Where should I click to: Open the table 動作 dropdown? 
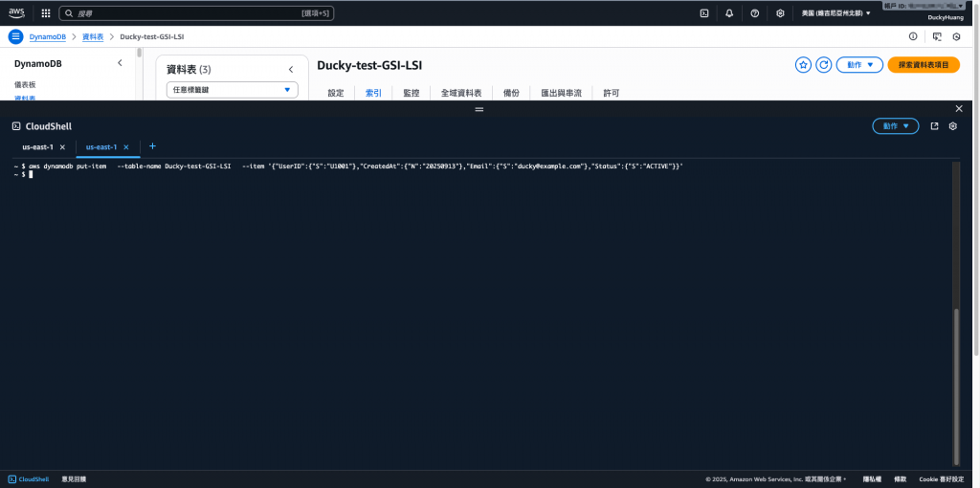pos(859,65)
